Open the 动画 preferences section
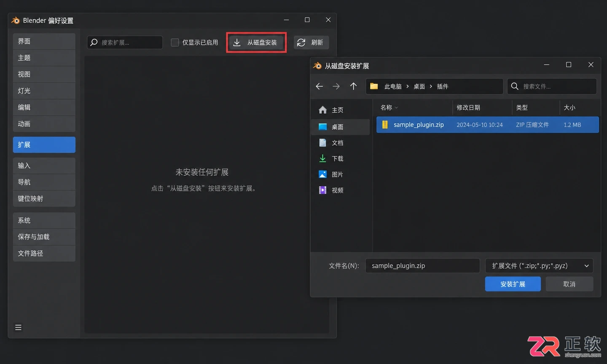 (44, 124)
